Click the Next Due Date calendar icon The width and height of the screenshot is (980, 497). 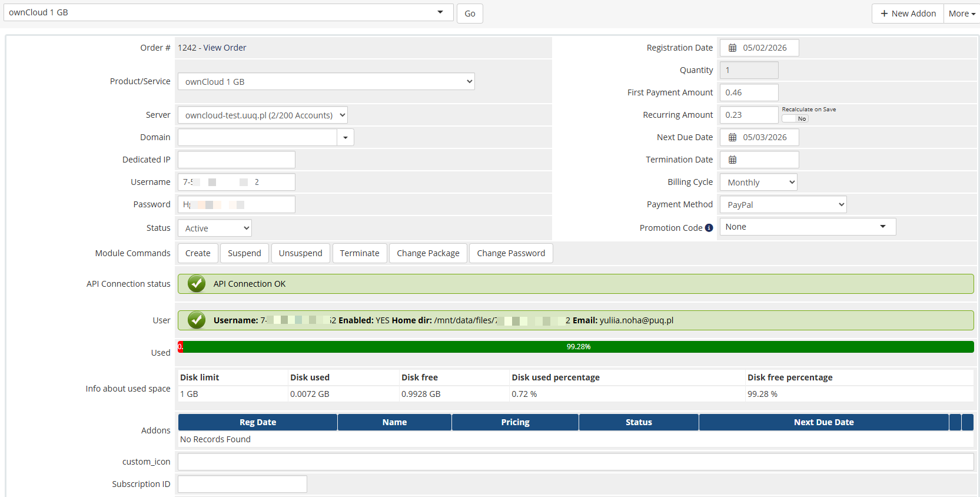[x=732, y=137]
